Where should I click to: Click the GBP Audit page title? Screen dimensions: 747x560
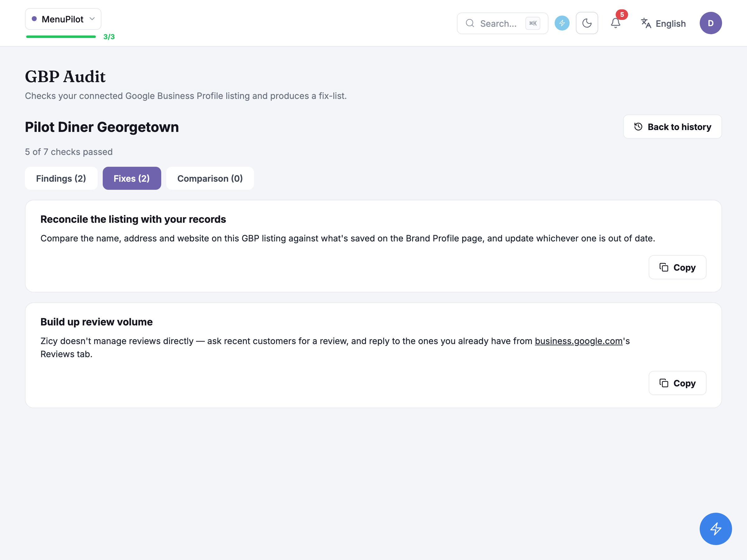click(65, 77)
